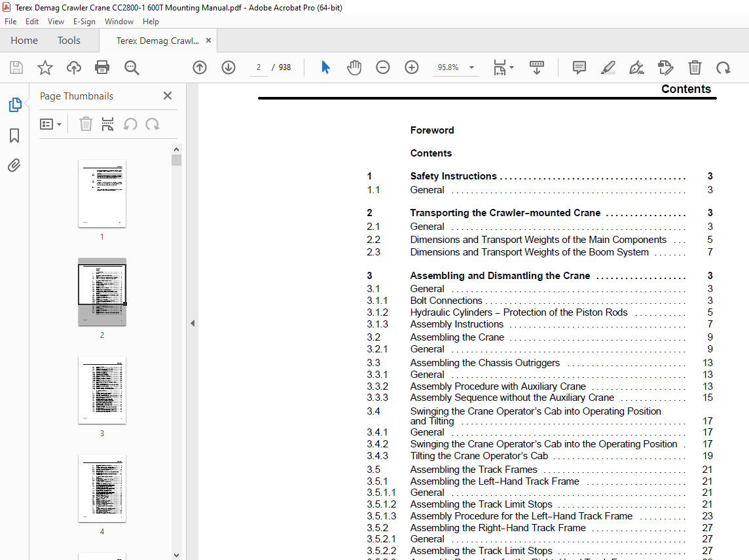Open the File menu
Viewport: 749px width, 560px height.
click(10, 22)
